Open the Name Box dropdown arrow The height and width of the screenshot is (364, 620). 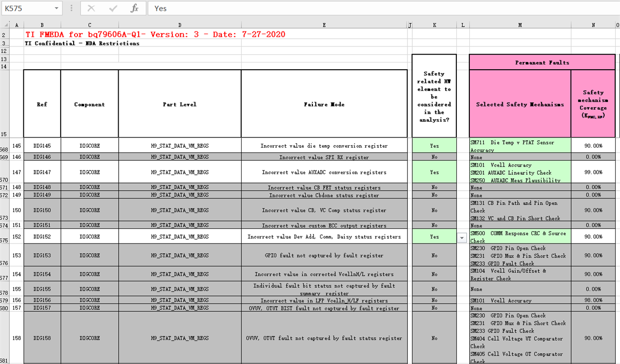coord(57,8)
